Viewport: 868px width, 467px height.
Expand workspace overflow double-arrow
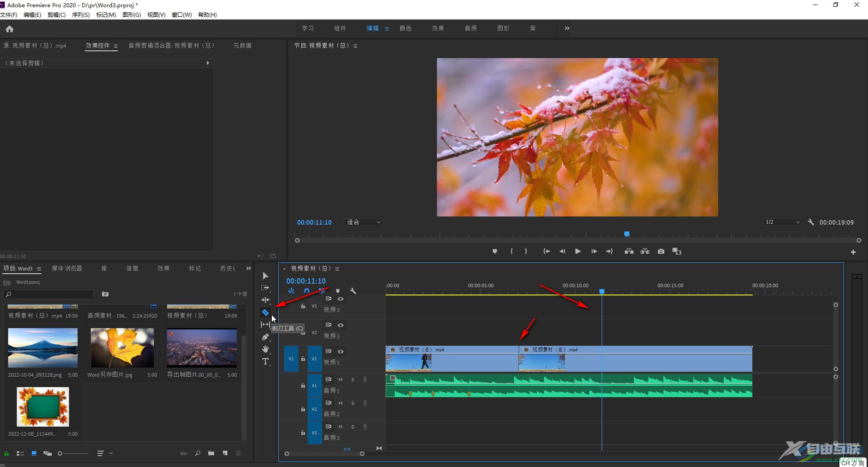tap(567, 28)
